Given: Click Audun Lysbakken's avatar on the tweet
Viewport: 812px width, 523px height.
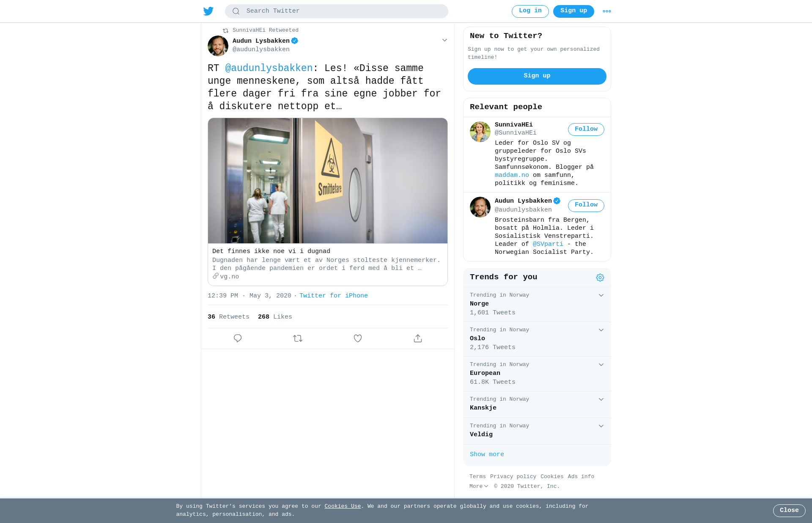Looking at the screenshot, I should [218, 46].
